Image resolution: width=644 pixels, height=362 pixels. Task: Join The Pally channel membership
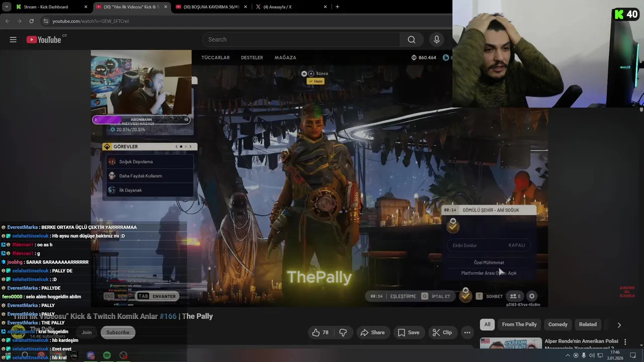click(87, 332)
